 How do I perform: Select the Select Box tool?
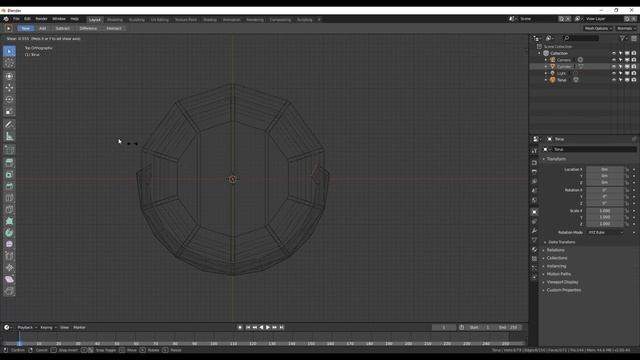tap(9, 51)
